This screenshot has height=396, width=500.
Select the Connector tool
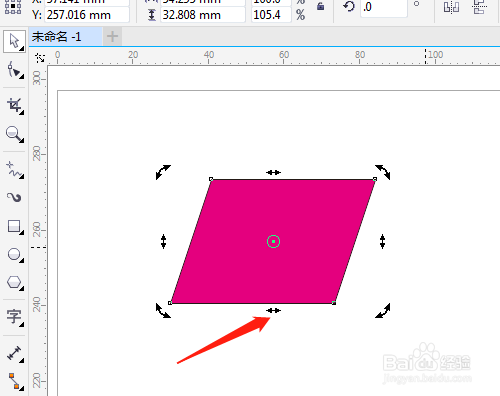point(15,381)
